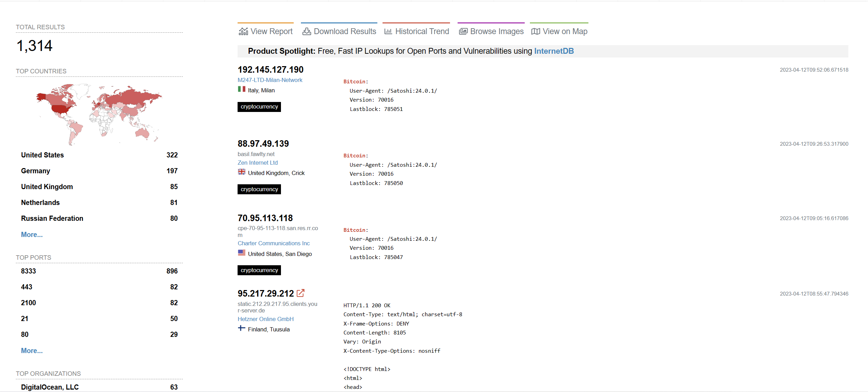Filter by United Kingdom country

99,187
